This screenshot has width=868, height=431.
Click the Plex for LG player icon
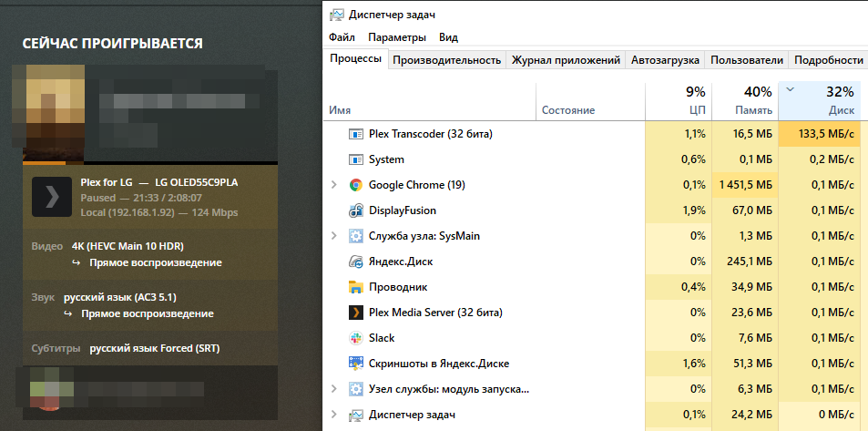pyautogui.click(x=51, y=196)
